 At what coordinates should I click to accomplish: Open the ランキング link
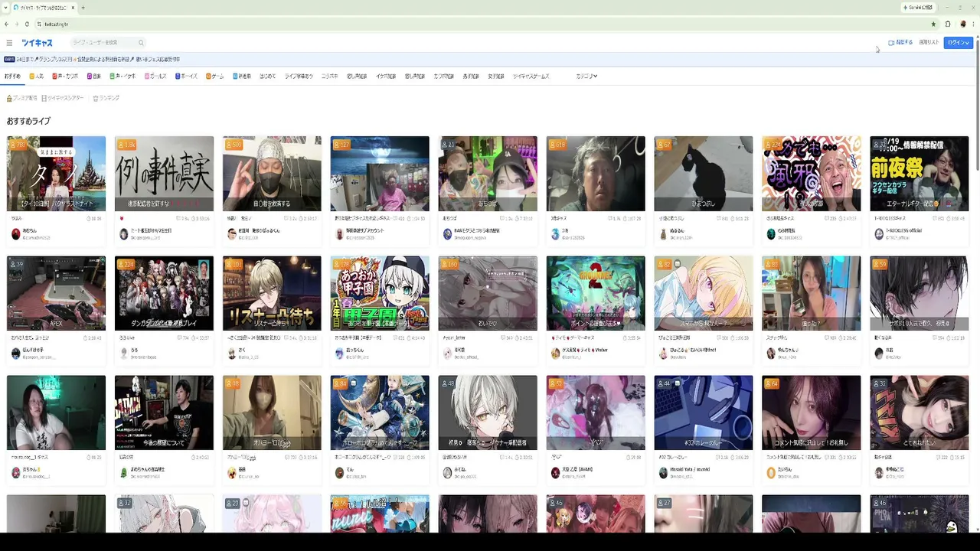(x=106, y=98)
